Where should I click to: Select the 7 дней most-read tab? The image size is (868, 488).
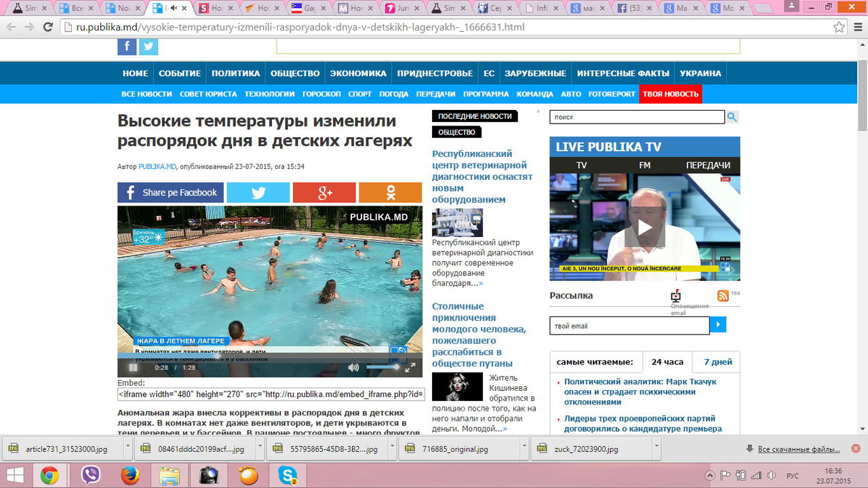click(717, 362)
